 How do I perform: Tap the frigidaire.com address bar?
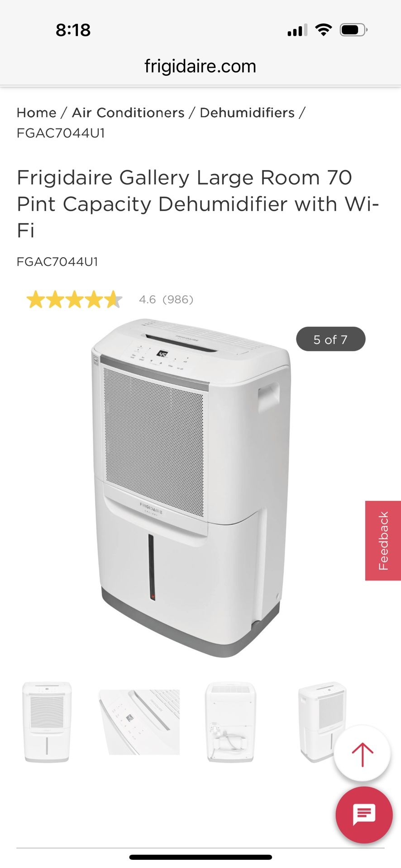(x=200, y=66)
